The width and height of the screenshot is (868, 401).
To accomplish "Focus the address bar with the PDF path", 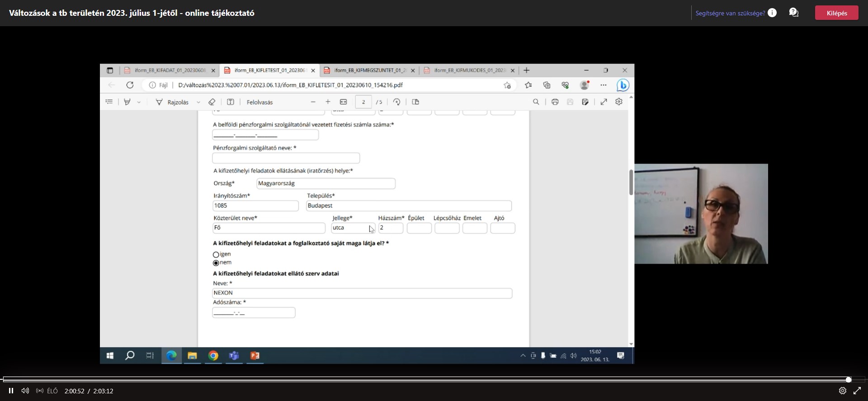I will click(290, 85).
